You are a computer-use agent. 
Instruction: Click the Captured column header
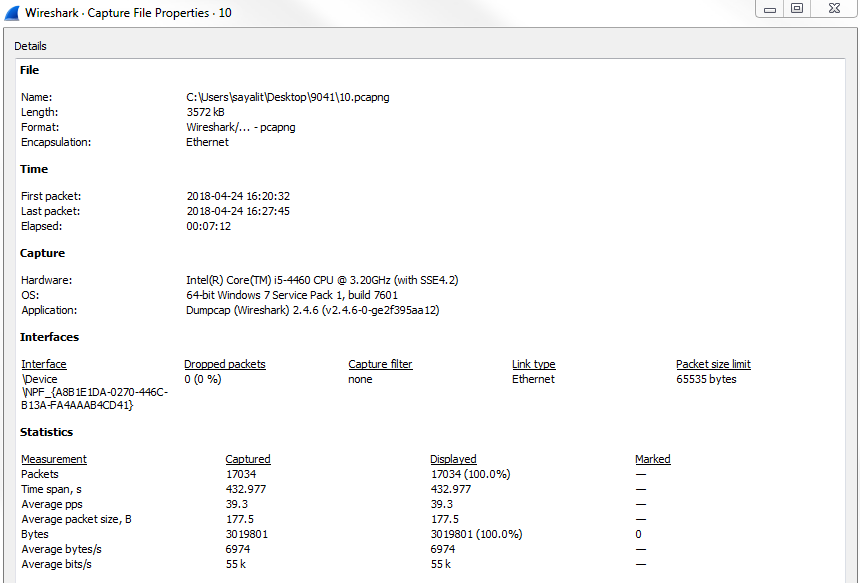click(x=248, y=459)
